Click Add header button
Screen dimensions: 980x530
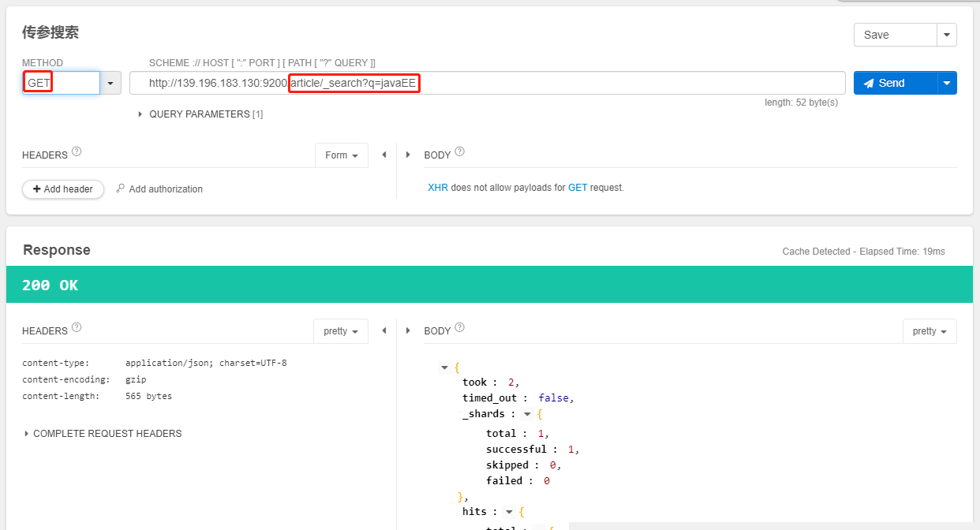(63, 189)
